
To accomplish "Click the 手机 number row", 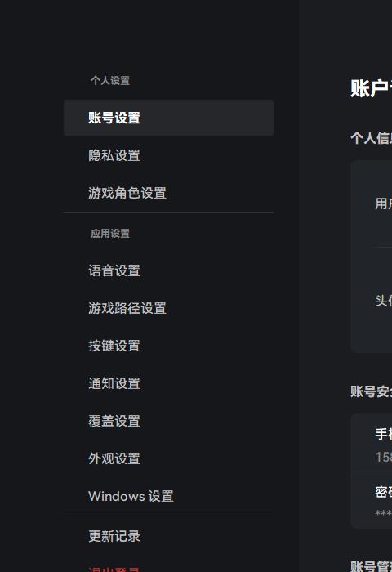I will tap(372, 443).
